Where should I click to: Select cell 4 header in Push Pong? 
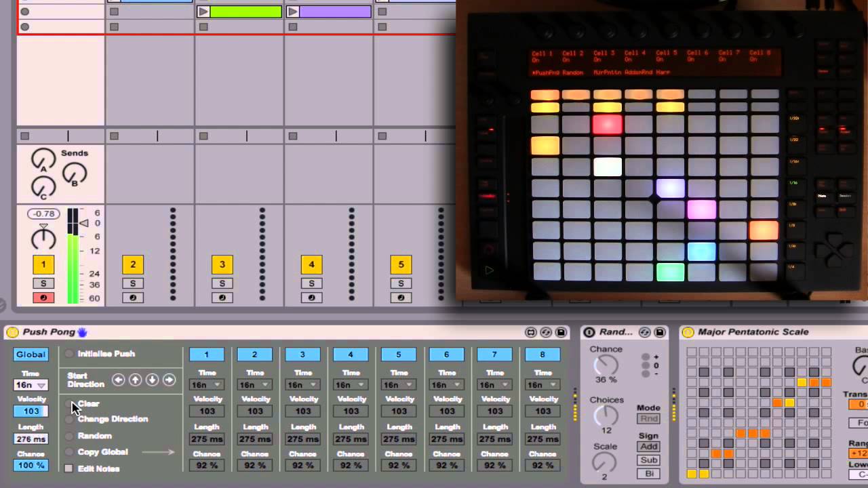[351, 354]
